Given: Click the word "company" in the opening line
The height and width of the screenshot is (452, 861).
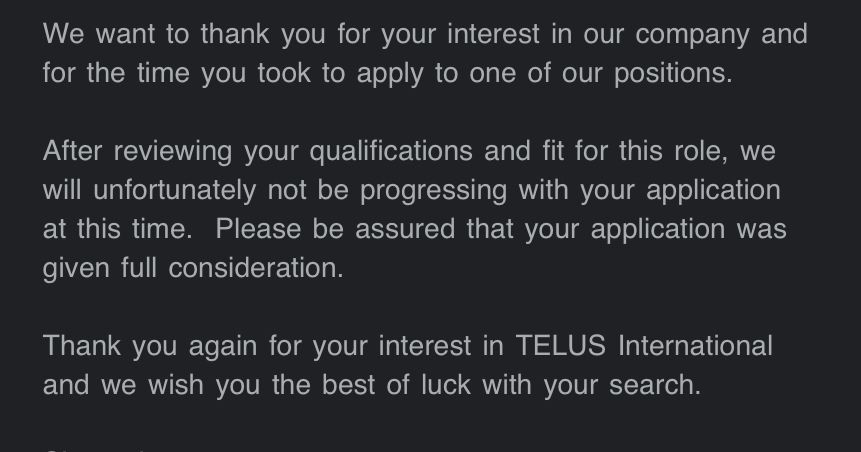Looking at the screenshot, I should click(692, 34).
